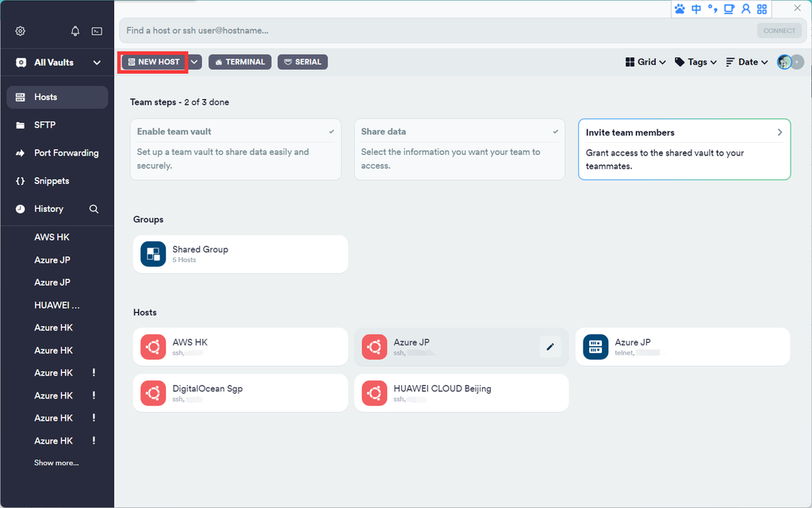The image size is (812, 508).
Task: Open the History section
Action: [x=48, y=209]
